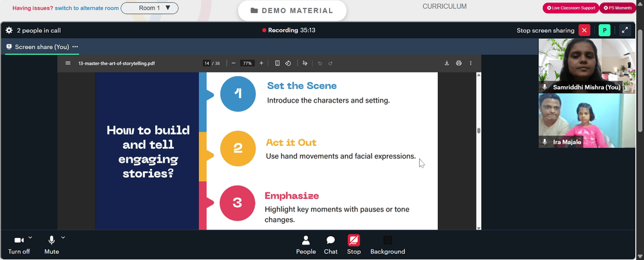Click the 'Set the Scene' heading

click(302, 86)
